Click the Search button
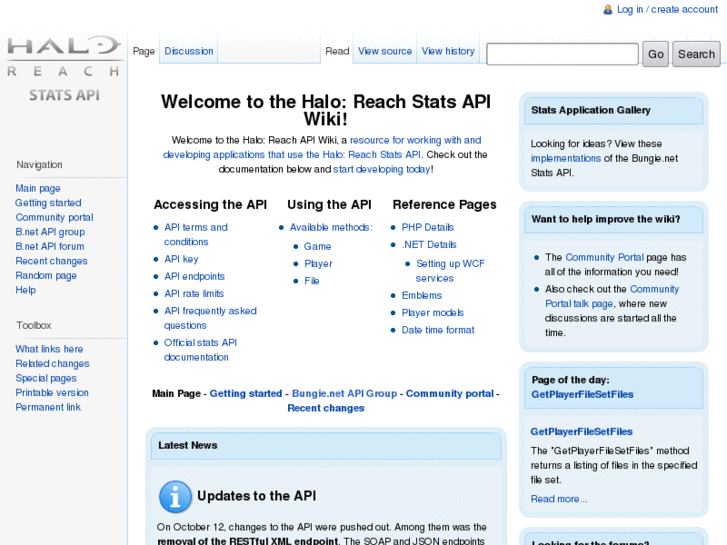This screenshot has height=545, width=727. 696,54
